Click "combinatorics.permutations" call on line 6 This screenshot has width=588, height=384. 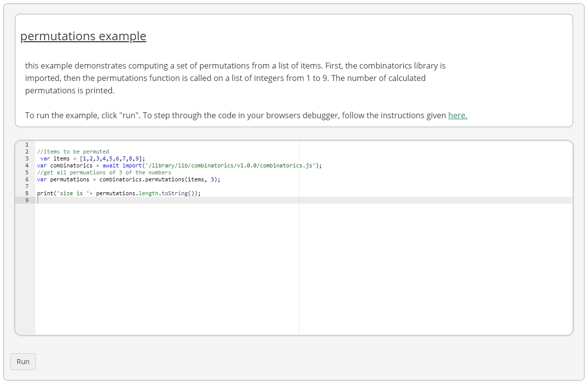[x=142, y=179]
